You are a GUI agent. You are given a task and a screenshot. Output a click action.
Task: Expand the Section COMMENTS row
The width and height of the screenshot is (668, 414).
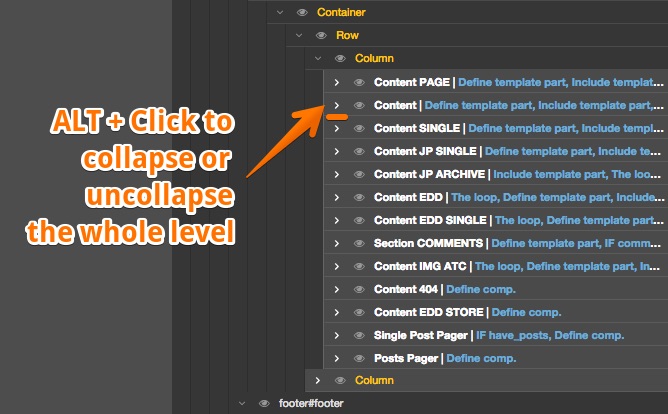(x=337, y=243)
